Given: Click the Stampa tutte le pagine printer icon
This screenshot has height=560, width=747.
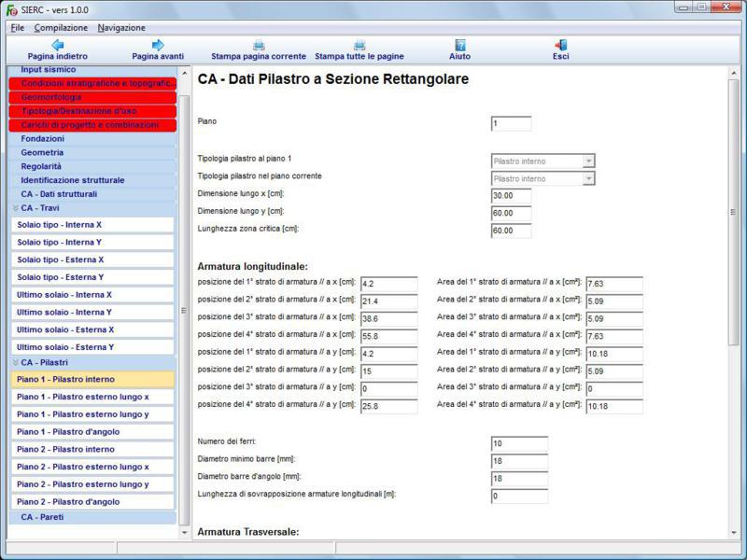Looking at the screenshot, I should [x=359, y=45].
